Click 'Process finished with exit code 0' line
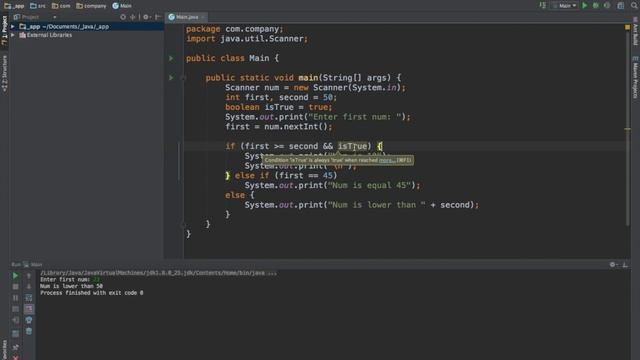 coord(91,293)
